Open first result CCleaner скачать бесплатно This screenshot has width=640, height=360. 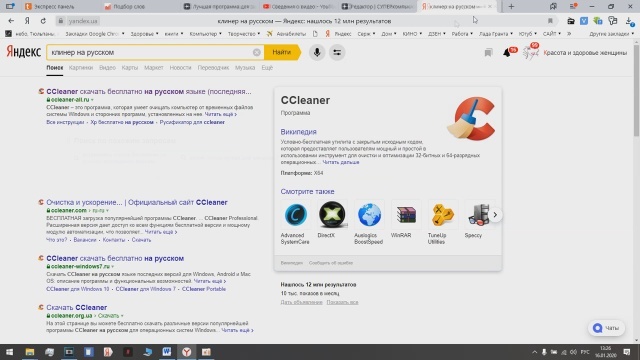coord(149,91)
